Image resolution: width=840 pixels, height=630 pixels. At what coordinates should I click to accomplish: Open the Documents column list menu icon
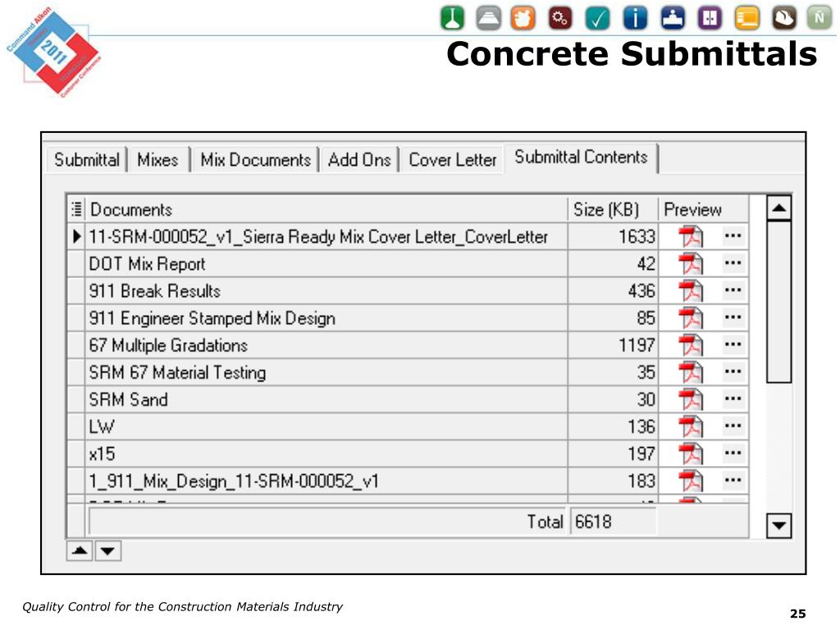[x=76, y=209]
